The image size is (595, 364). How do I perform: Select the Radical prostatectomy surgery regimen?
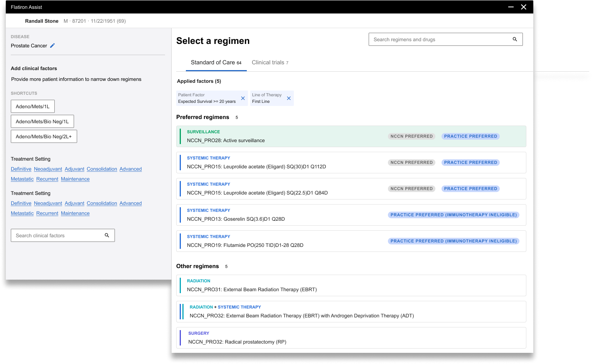pyautogui.click(x=351, y=338)
